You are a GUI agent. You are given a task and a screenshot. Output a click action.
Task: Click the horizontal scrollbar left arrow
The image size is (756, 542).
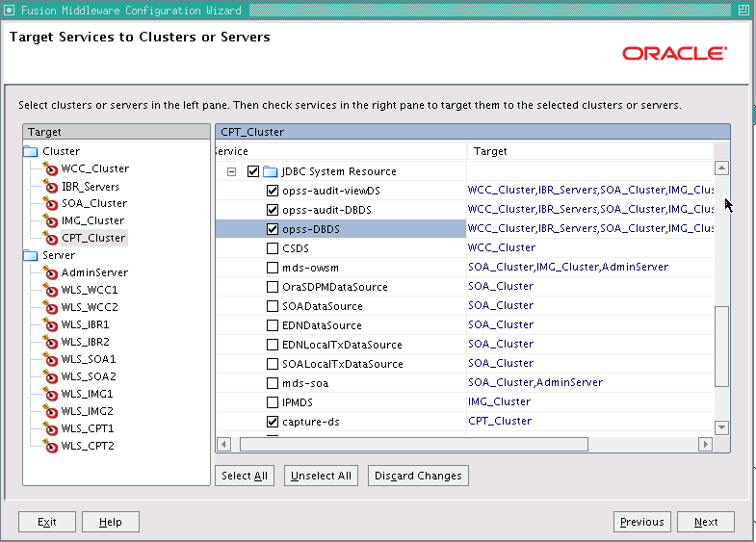coord(223,444)
